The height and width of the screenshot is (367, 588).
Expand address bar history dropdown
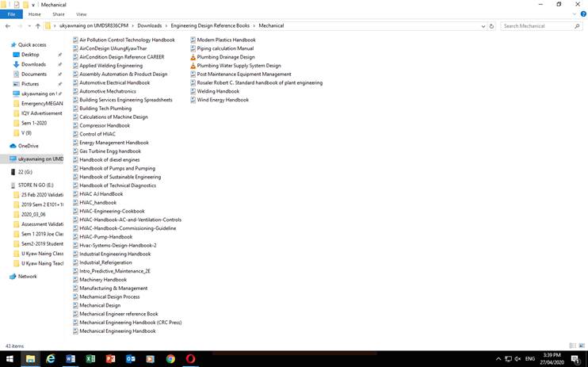point(483,26)
